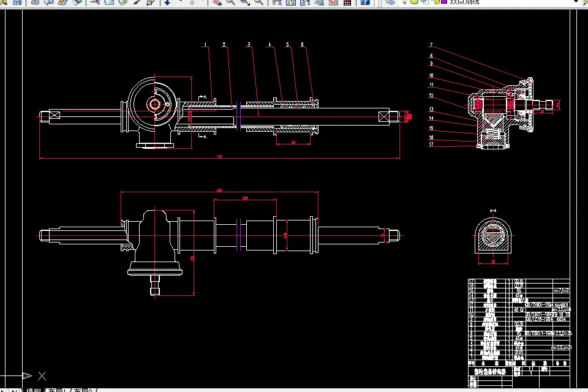Click the Block Editor icon

(151, 2)
